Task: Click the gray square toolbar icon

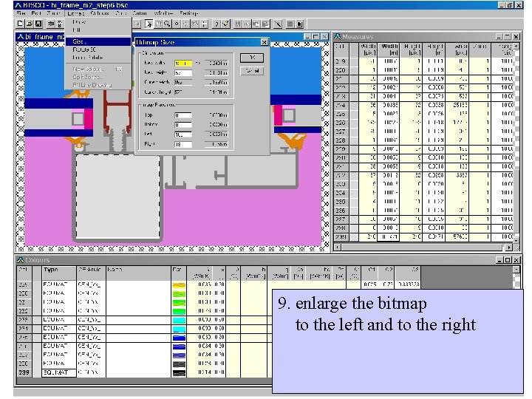Action: (x=290, y=24)
